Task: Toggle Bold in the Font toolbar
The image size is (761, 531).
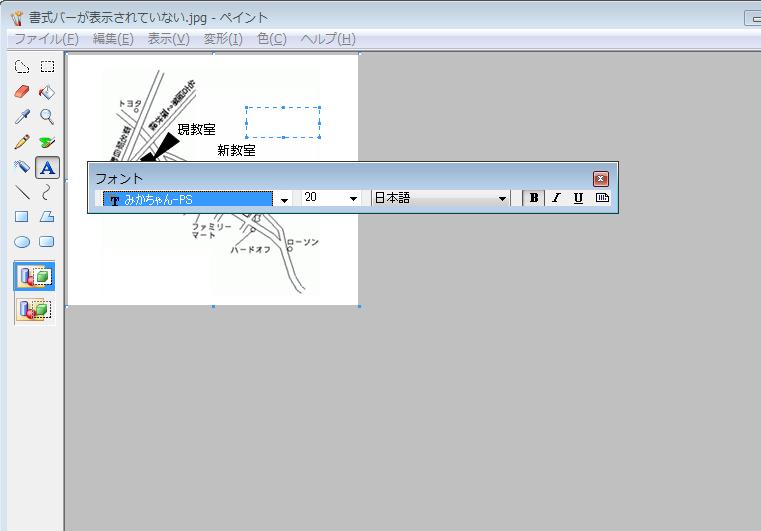Action: click(x=533, y=198)
